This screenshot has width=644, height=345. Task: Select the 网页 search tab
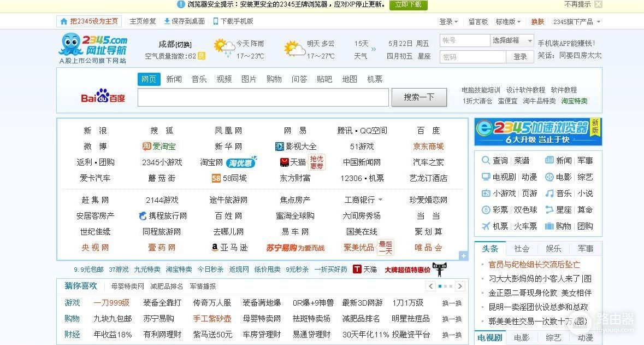click(149, 79)
